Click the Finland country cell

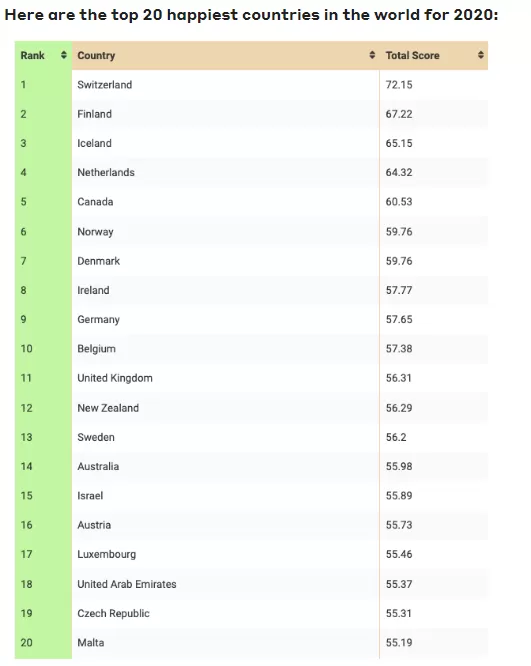coord(226,114)
